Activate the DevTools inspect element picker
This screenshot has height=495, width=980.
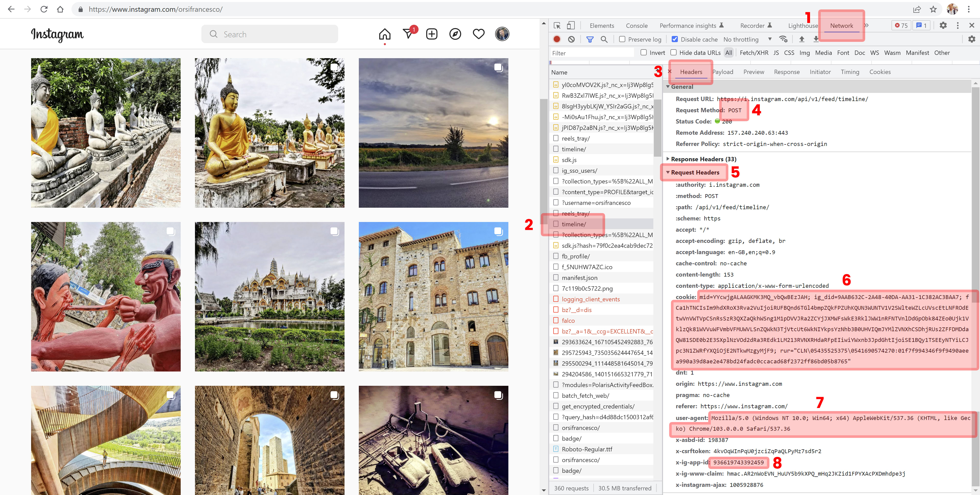(x=557, y=26)
